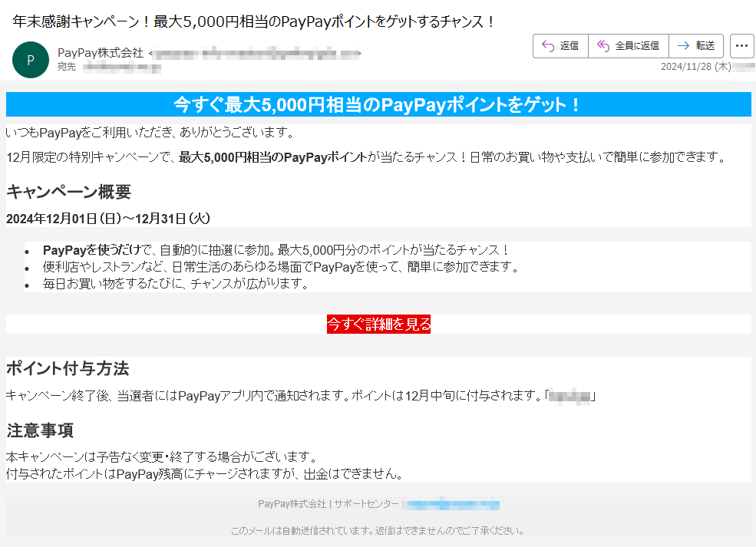
Task: Click the blurred 宛先 recipient address
Action: 122,68
